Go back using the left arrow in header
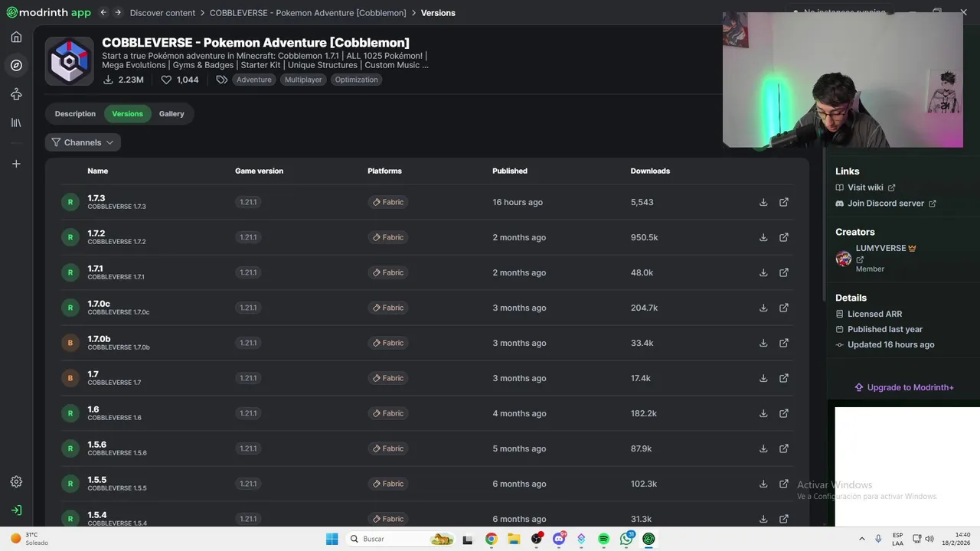This screenshot has width=980, height=551. pos(103,13)
